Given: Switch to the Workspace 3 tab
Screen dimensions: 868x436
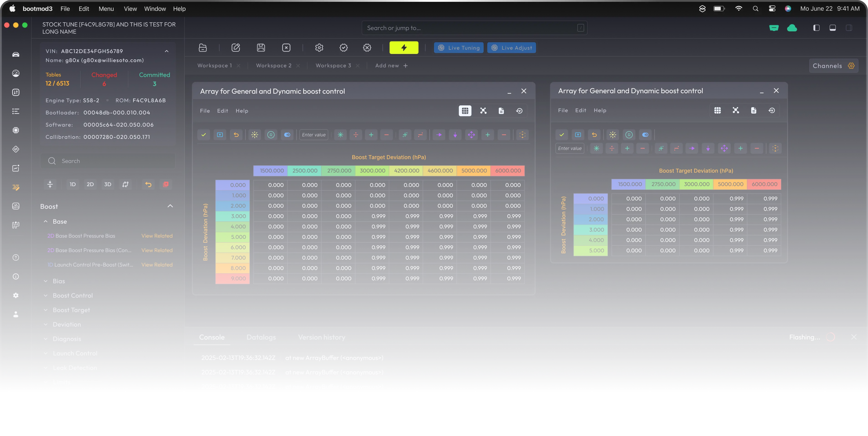Looking at the screenshot, I should [333, 66].
